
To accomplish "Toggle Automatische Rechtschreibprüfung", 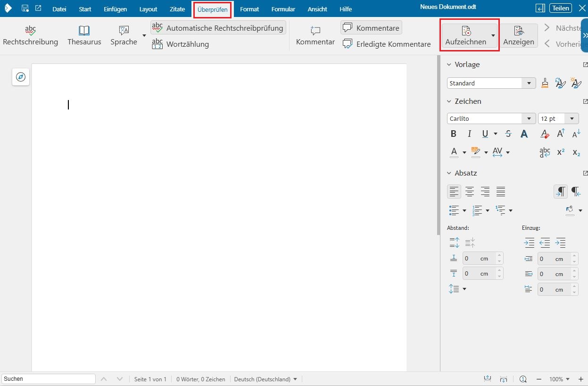I will click(218, 28).
